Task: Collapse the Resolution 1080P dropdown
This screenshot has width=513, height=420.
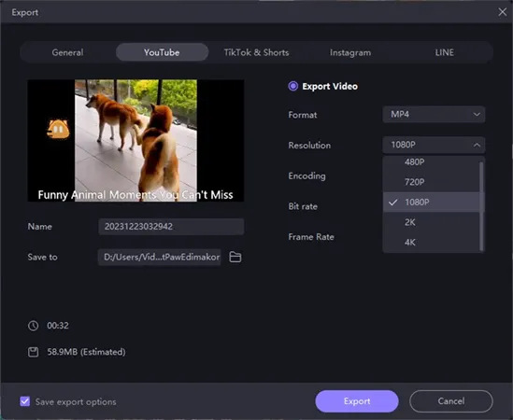Action: coord(434,145)
